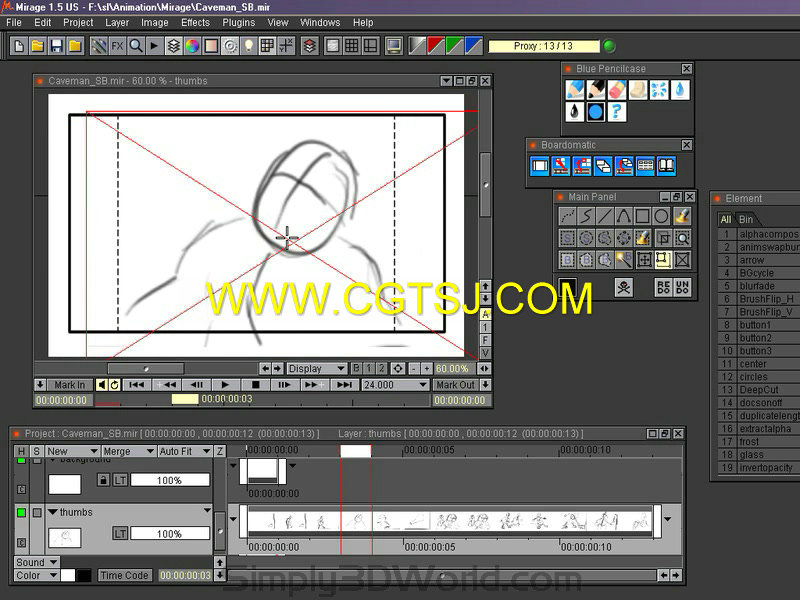Open the Plugins menu
This screenshot has height=600, width=800.
pos(238,22)
